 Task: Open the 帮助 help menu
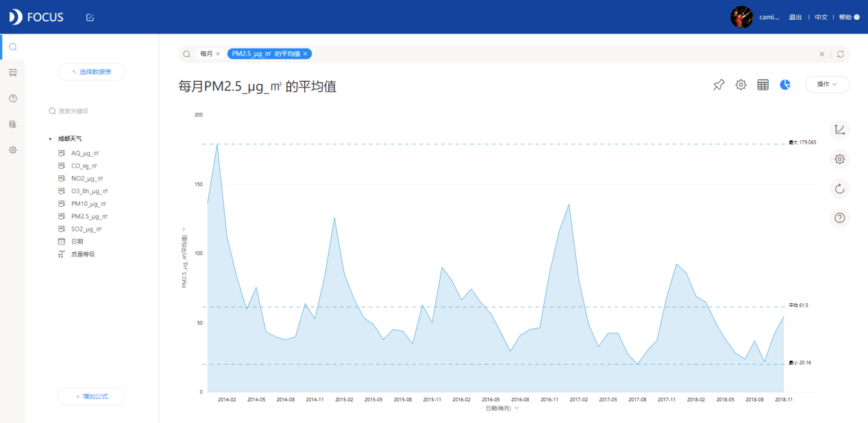(845, 17)
